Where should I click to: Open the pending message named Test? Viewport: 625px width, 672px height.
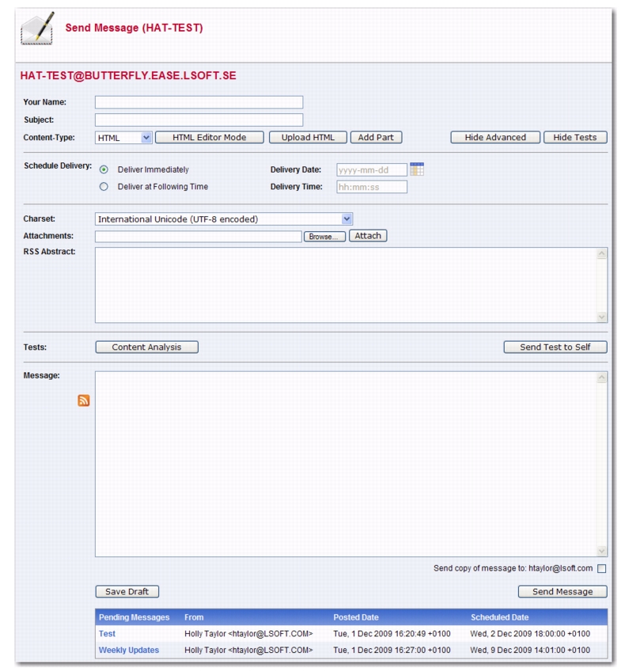[x=107, y=633]
